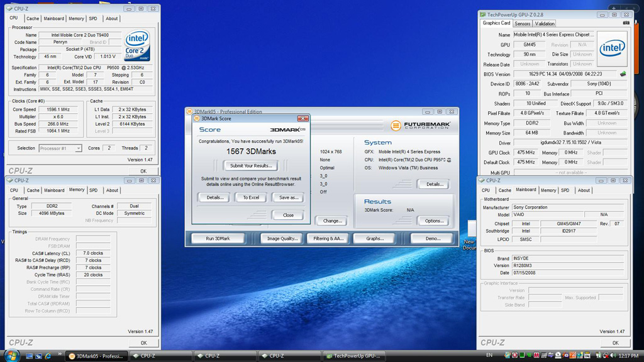Click Demo button in 3DMark05
644x362 pixels.
433,238
